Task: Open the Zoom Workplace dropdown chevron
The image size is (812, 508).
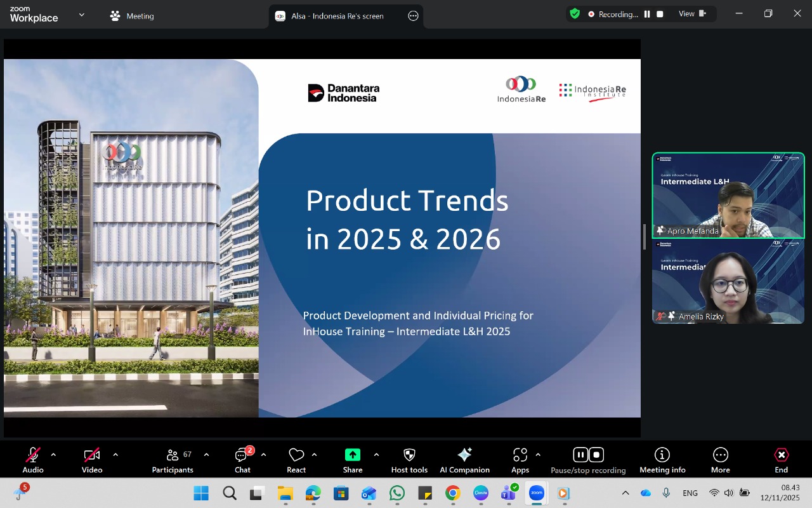Action: (x=81, y=15)
